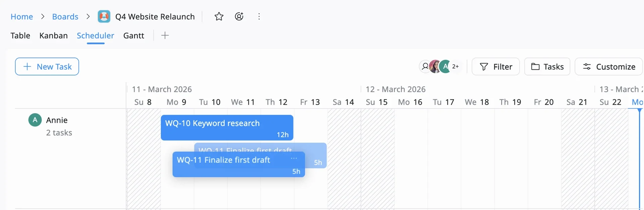The width and height of the screenshot is (644, 210).
Task: Click the unassigned user avatar filter
Action: (425, 66)
